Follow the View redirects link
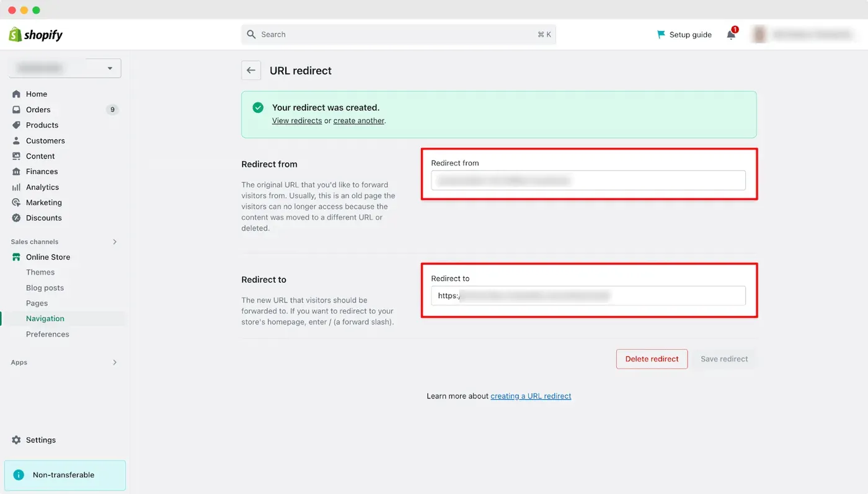 297,121
